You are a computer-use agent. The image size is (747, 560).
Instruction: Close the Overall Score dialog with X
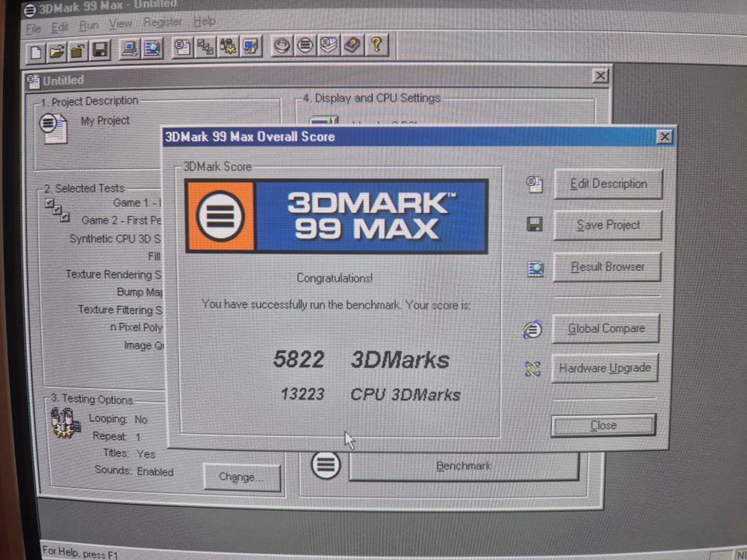click(x=664, y=137)
